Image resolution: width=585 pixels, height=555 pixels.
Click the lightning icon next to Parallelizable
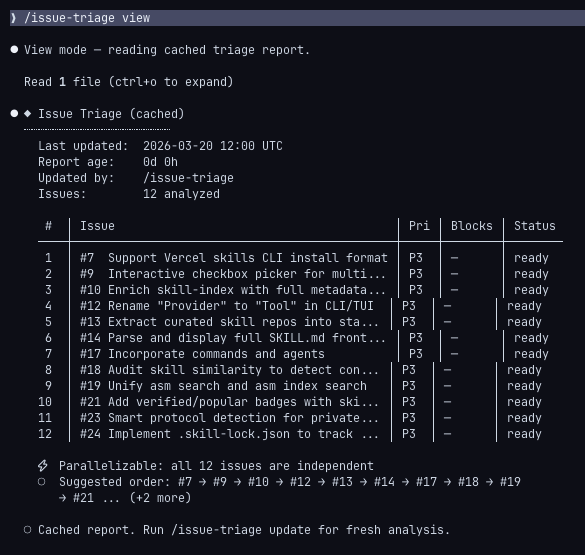pos(43,465)
